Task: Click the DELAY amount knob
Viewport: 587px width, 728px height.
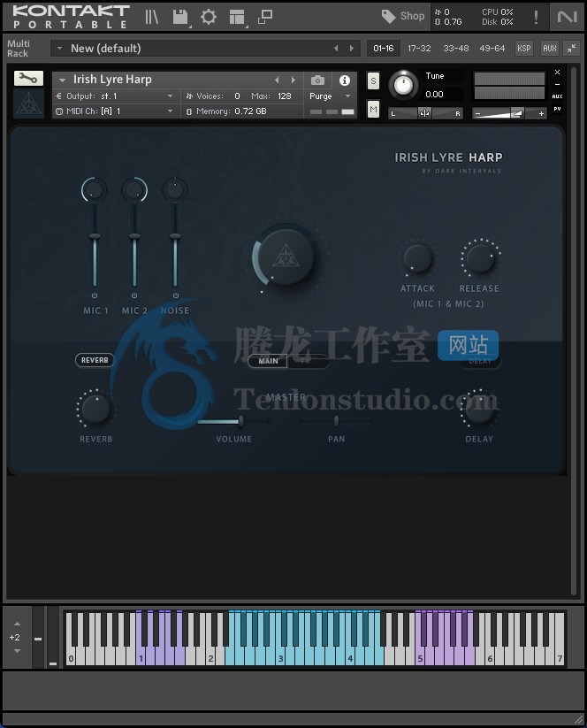Action: (479, 409)
